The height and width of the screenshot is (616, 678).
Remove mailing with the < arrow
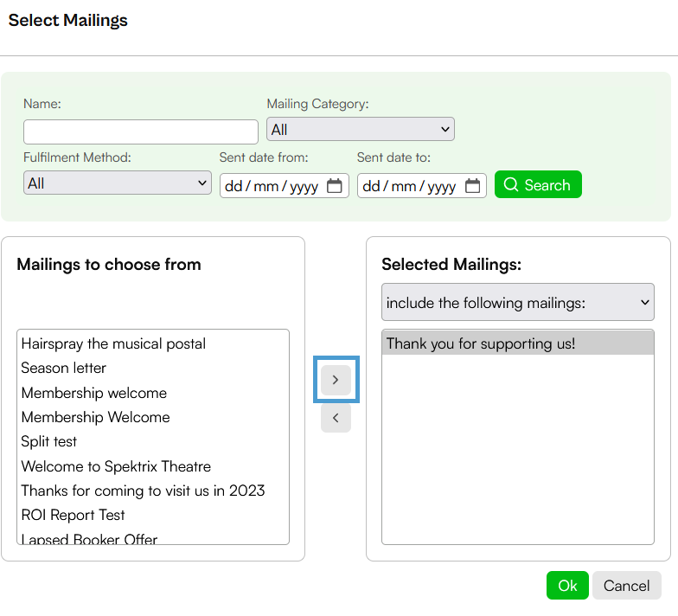tap(336, 418)
